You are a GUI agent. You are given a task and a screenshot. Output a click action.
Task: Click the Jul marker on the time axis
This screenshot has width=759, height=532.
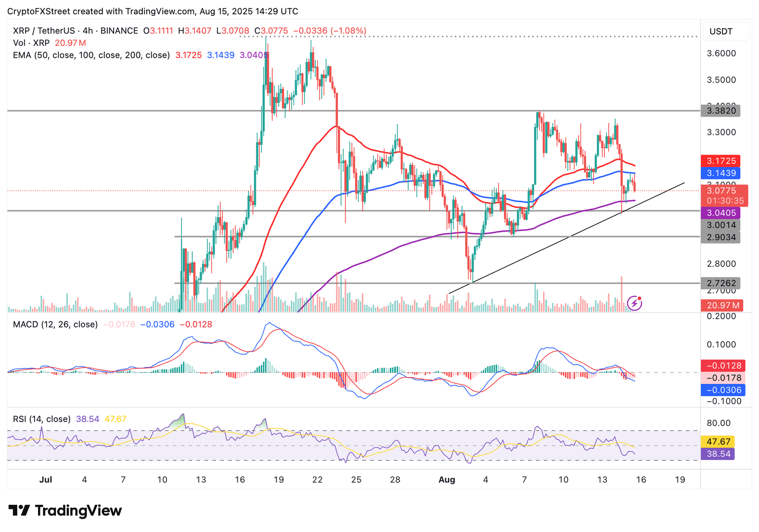pyautogui.click(x=45, y=480)
